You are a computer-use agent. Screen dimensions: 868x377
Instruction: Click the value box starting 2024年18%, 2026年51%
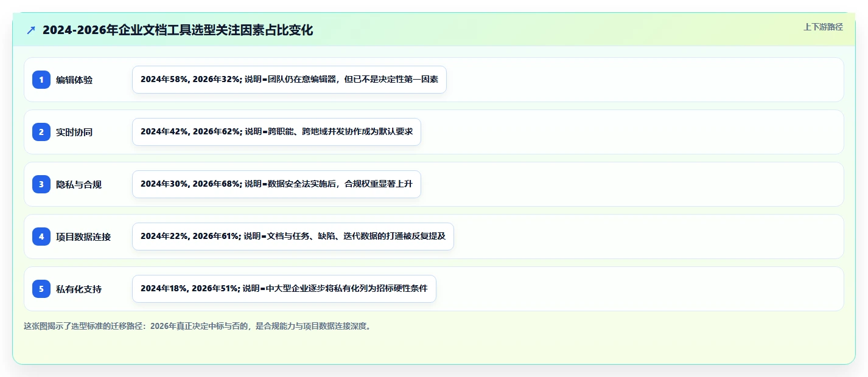click(x=284, y=289)
